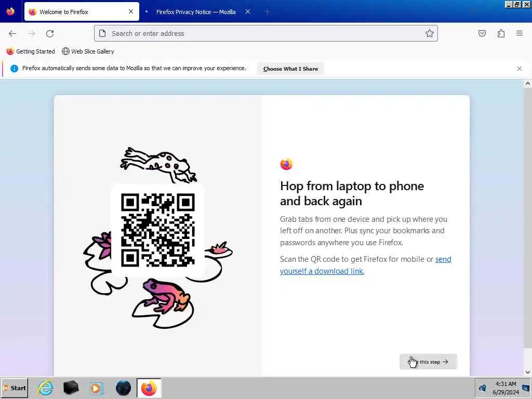Open the black folder taskbar icon
The height and width of the screenshot is (399, 532).
71,388
